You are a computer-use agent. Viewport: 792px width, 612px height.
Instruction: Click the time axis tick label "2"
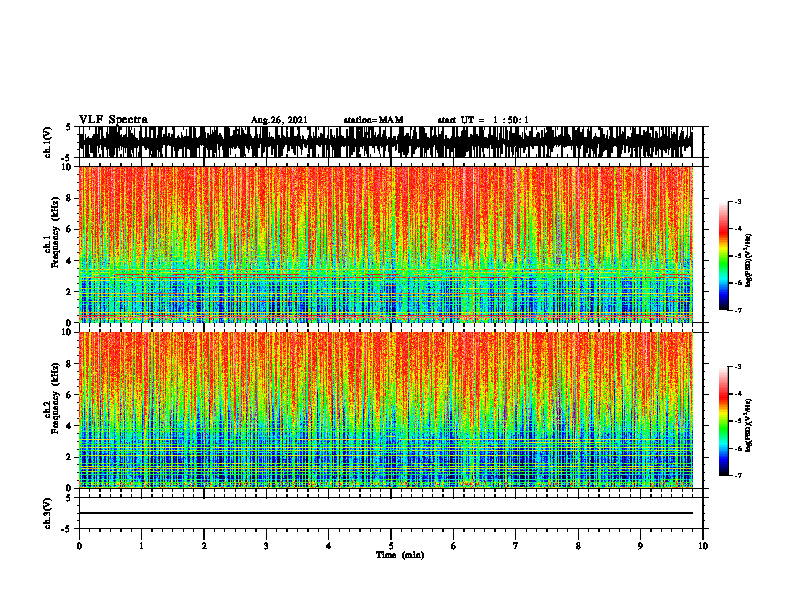coord(204,546)
